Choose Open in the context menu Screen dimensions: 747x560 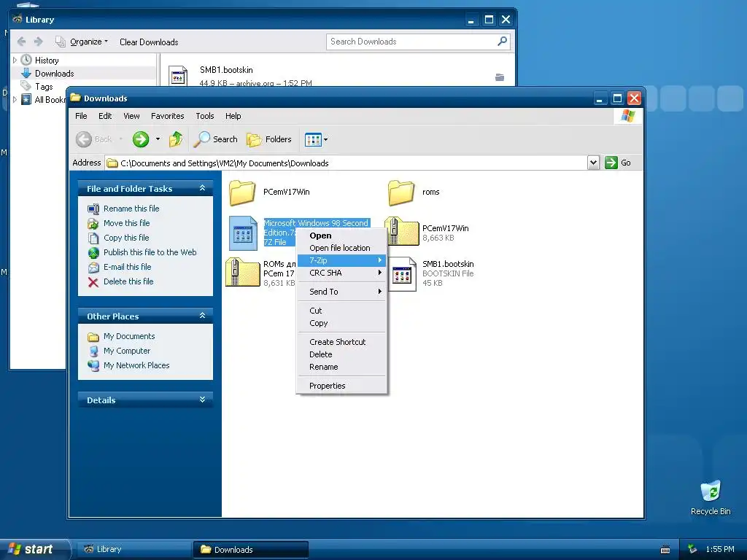tap(341, 236)
